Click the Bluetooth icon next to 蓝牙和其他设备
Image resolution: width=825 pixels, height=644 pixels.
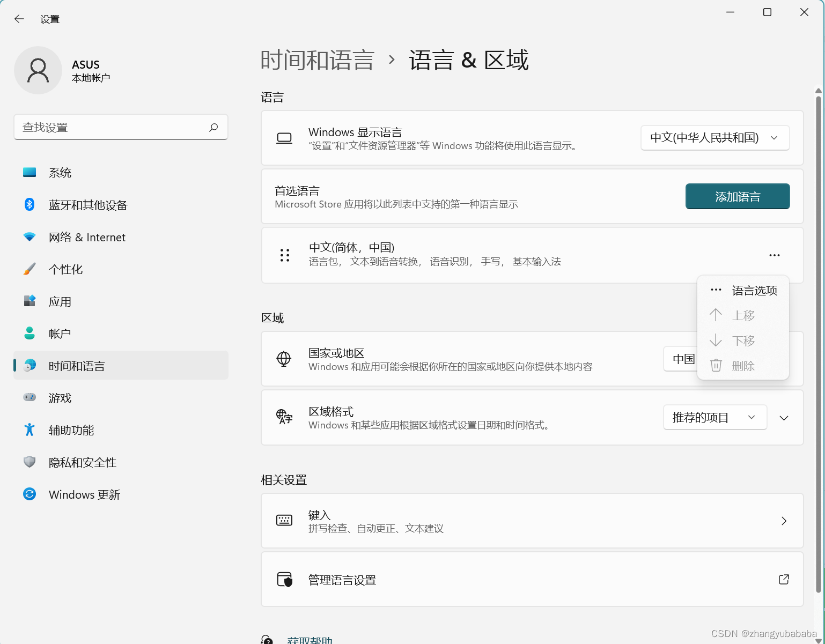pos(30,204)
